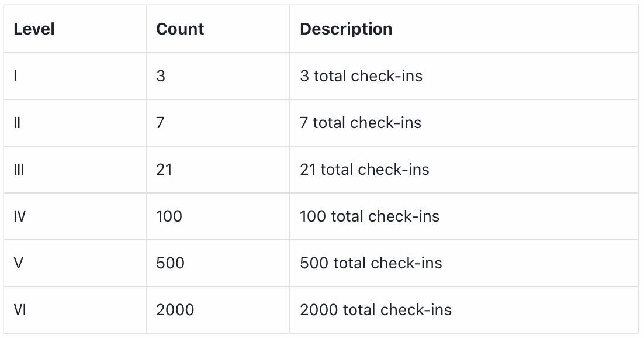Viewport: 644px width, 338px height.
Task: Select the count cell showing 100
Action: pyautogui.click(x=169, y=216)
